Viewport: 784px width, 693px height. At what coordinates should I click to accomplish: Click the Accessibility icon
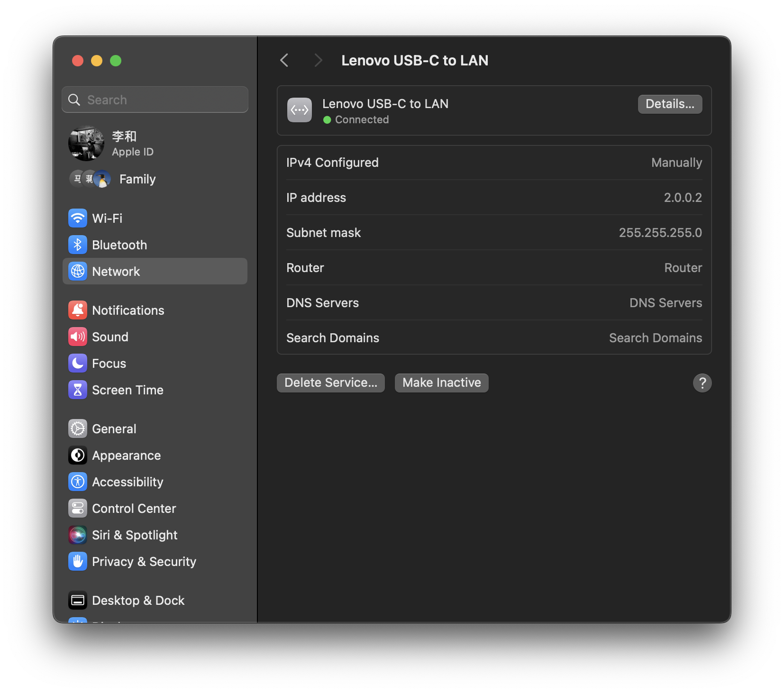point(78,482)
